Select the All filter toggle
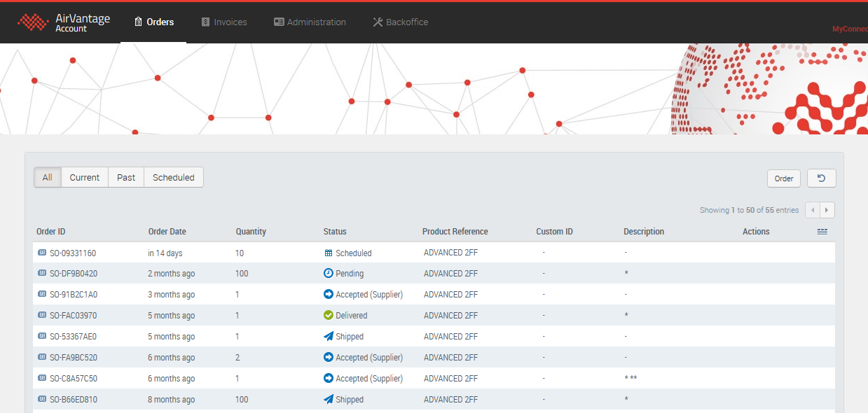Image resolution: width=868 pixels, height=413 pixels. click(48, 177)
